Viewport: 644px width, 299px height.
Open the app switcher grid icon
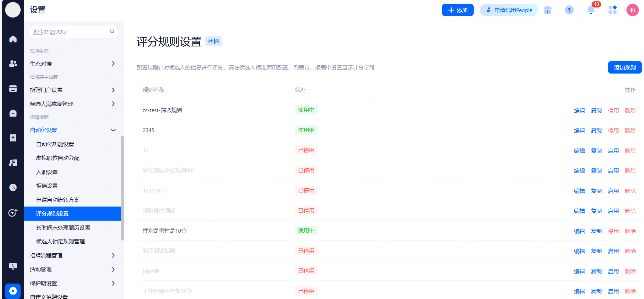pyautogui.click(x=612, y=10)
